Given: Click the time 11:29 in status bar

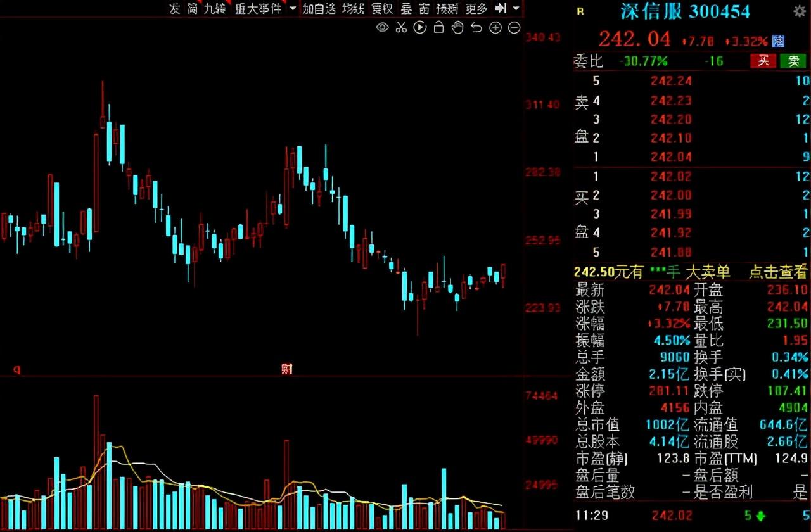Looking at the screenshot, I should point(591,516).
